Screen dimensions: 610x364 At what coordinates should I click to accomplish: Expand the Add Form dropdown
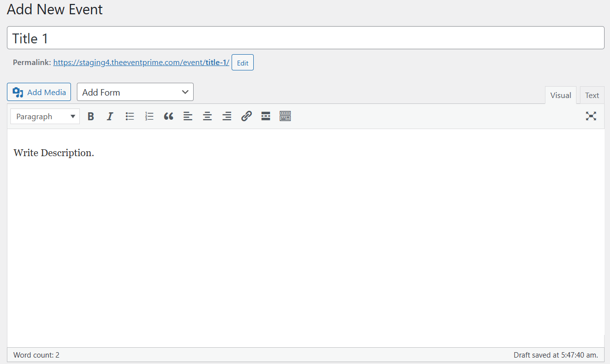point(135,92)
